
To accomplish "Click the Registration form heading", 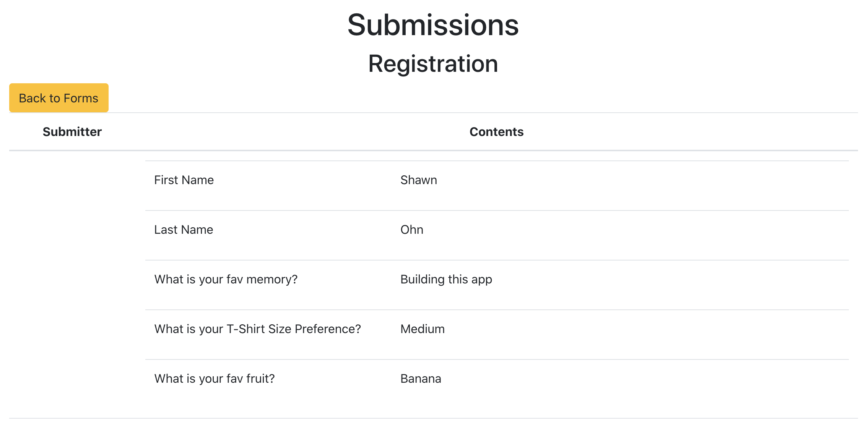I will [x=433, y=64].
